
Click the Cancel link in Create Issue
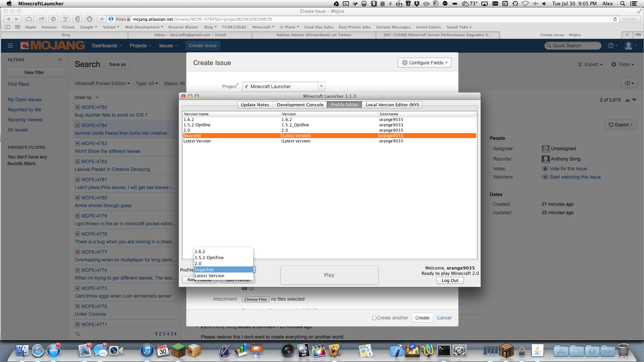tap(444, 318)
